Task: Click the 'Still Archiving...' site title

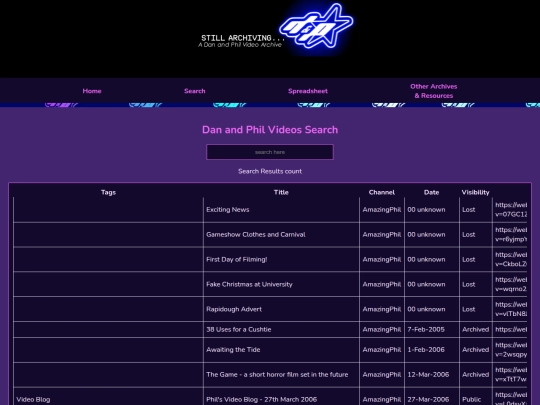Action: (243, 38)
